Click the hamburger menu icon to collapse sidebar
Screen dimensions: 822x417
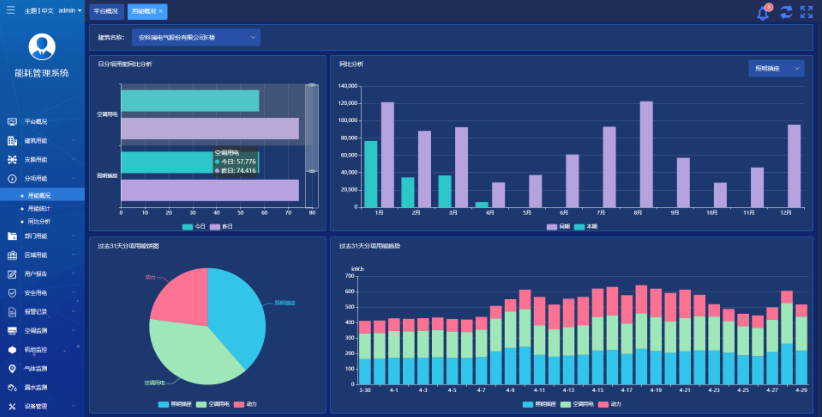[11, 10]
